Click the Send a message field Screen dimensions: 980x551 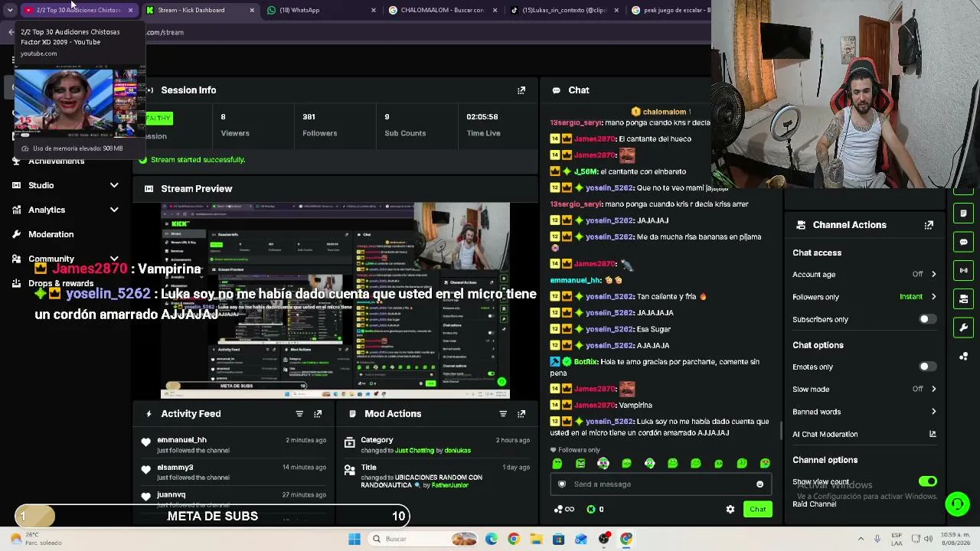660,484
